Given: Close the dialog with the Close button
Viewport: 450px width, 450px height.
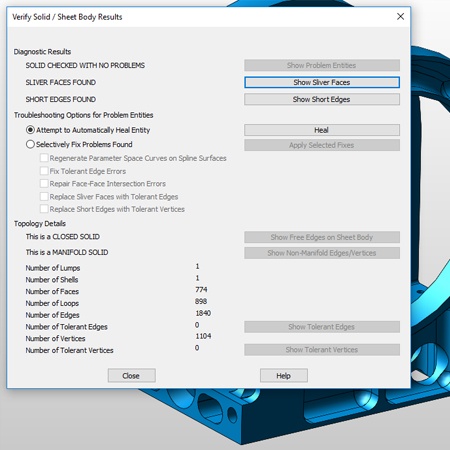Looking at the screenshot, I should 131,376.
